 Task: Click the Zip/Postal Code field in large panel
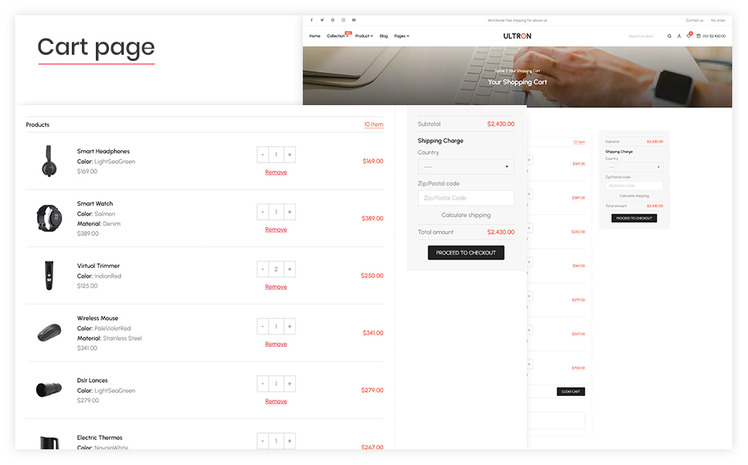(x=466, y=198)
